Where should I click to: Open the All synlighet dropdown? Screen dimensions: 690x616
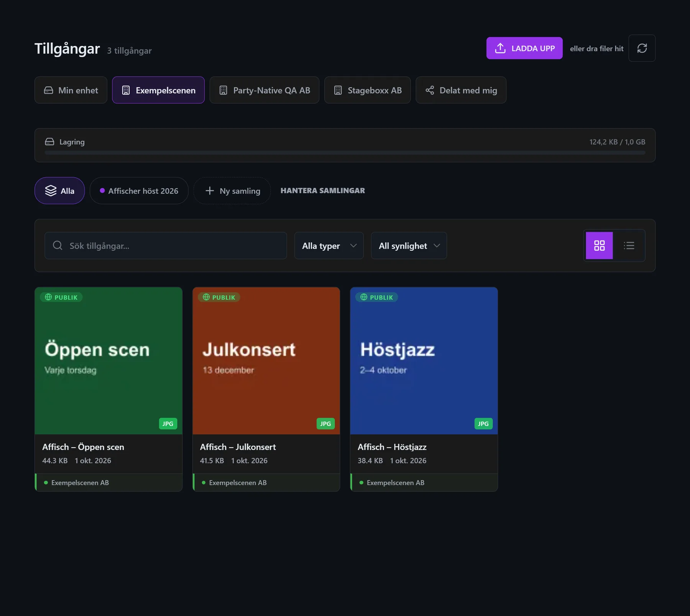pyautogui.click(x=409, y=245)
